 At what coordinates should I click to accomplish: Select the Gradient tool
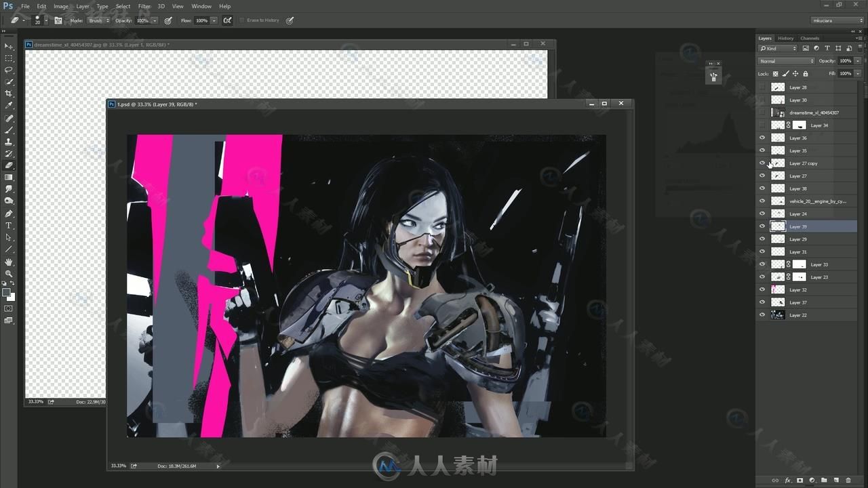point(9,177)
